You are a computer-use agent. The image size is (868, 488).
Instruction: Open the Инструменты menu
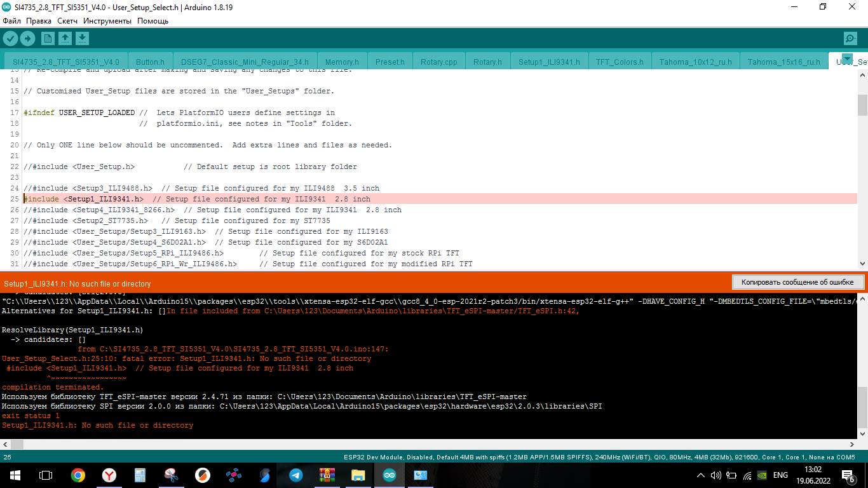[x=107, y=21]
